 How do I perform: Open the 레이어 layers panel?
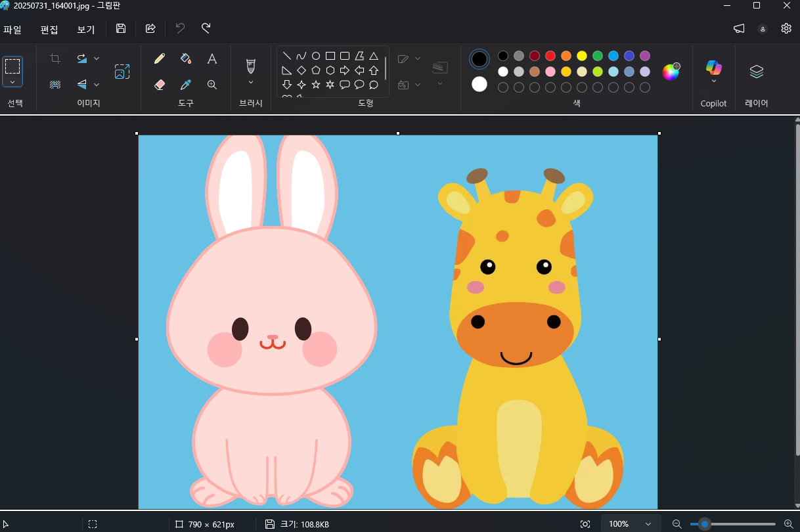point(757,72)
